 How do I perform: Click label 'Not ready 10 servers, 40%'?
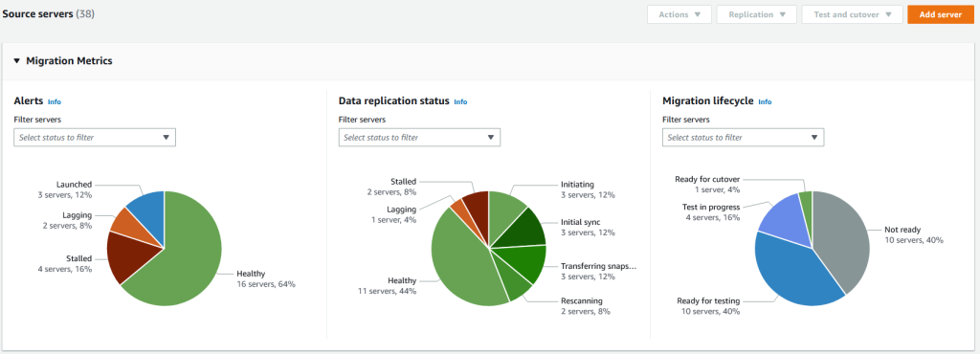(x=914, y=234)
